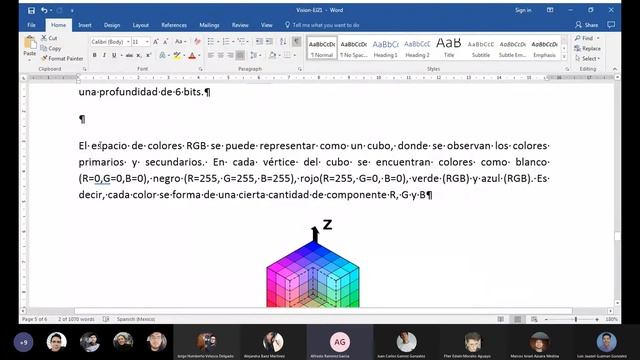The width and height of the screenshot is (640, 360).
Task: Toggle show paragraph marks ¶
Action: click(x=297, y=42)
